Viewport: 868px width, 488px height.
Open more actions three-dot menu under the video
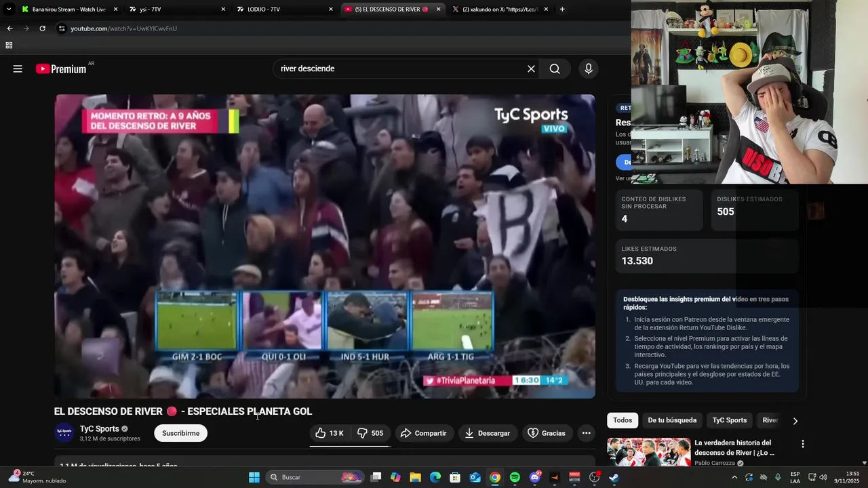click(x=587, y=433)
